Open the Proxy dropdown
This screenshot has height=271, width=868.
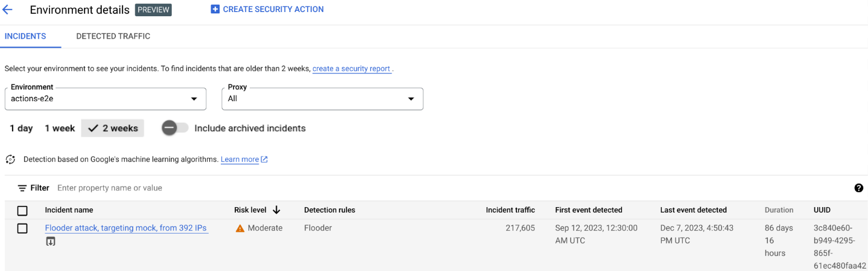click(x=322, y=99)
